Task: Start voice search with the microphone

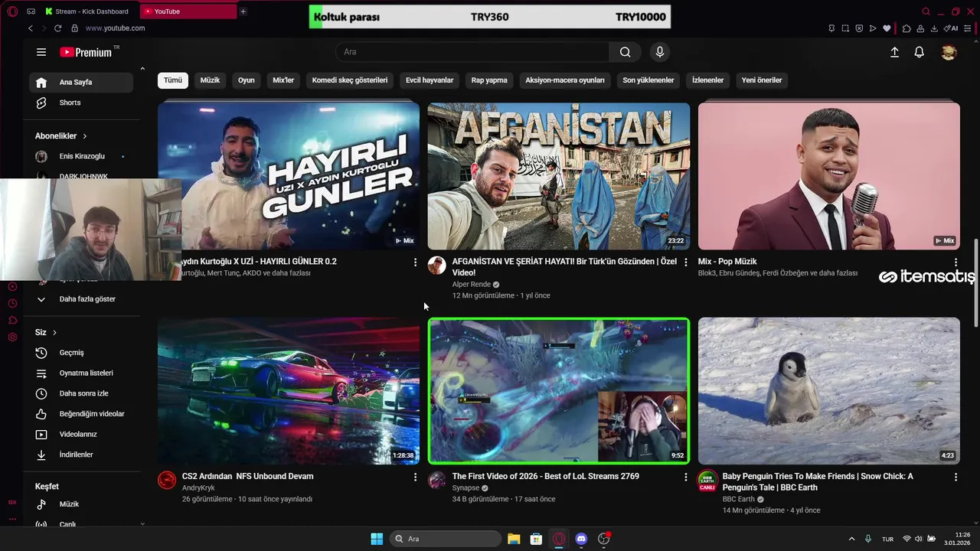Action: tap(660, 52)
